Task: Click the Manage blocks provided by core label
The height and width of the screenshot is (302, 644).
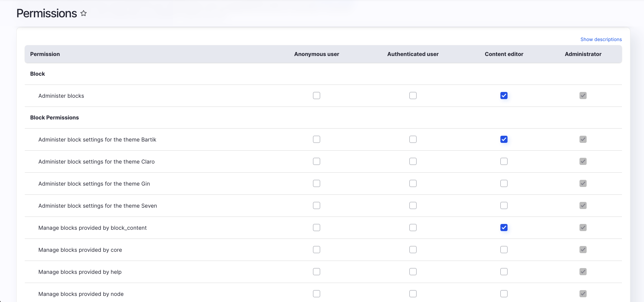Action: (80, 250)
